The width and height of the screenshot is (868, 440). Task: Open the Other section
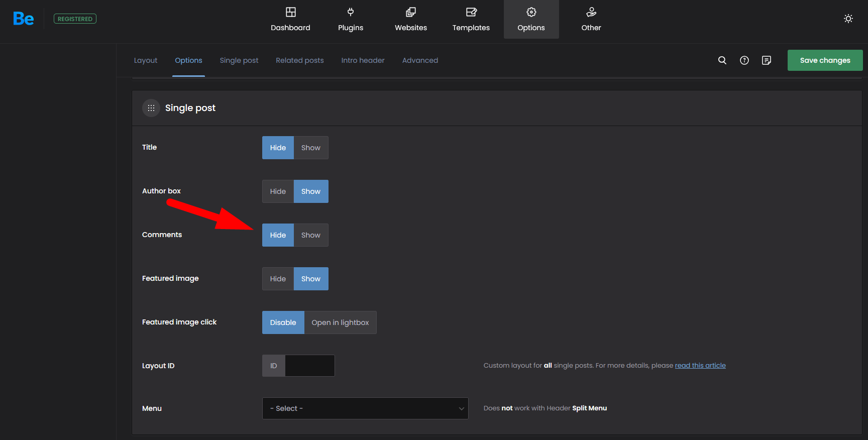pos(591,19)
